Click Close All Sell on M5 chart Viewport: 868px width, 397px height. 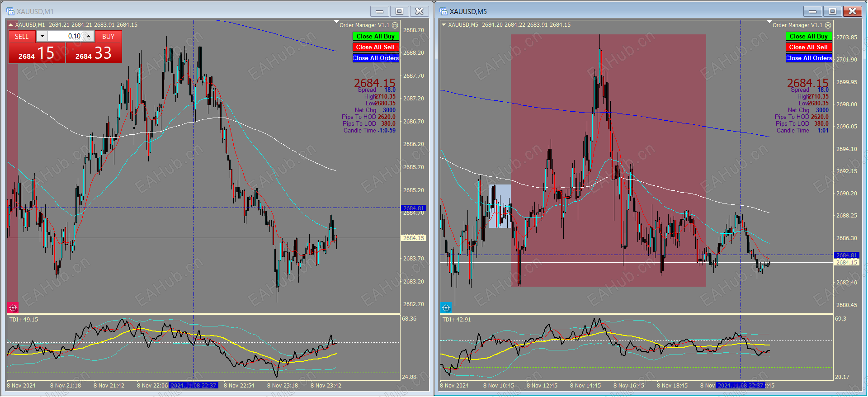point(809,47)
